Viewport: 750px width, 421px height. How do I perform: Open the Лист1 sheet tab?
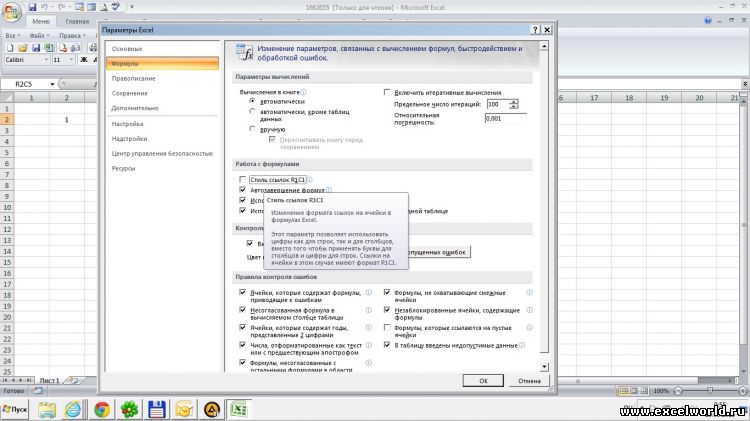49,380
